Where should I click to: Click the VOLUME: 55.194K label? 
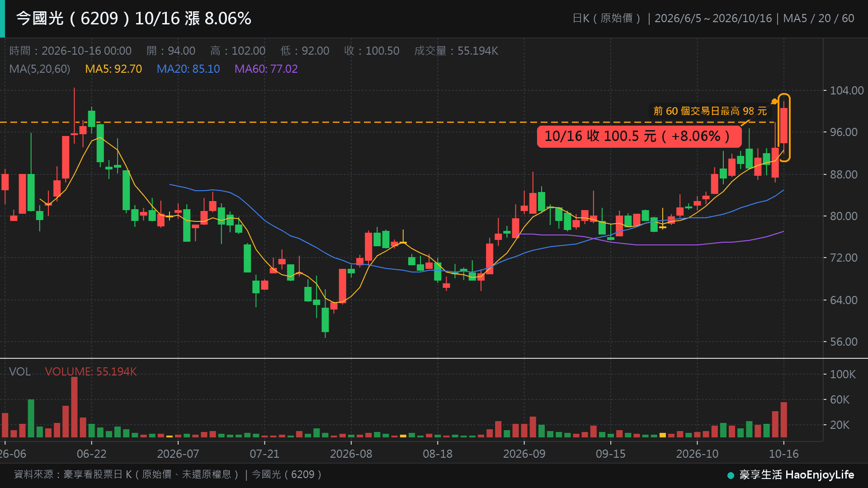(90, 372)
